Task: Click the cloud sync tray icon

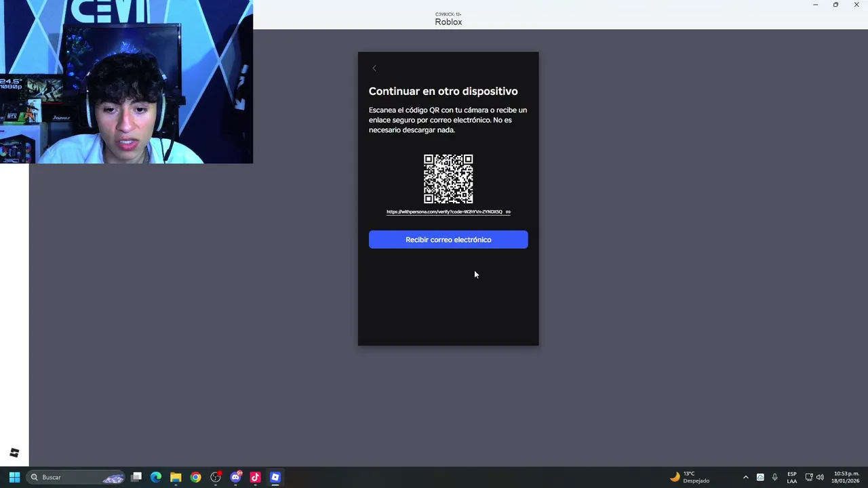Action: (x=760, y=477)
